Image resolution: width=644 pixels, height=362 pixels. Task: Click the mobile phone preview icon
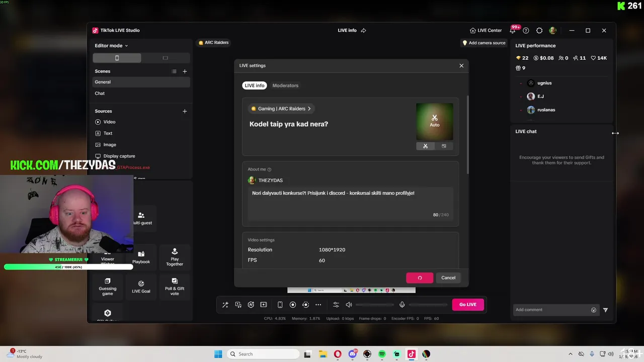(x=280, y=305)
